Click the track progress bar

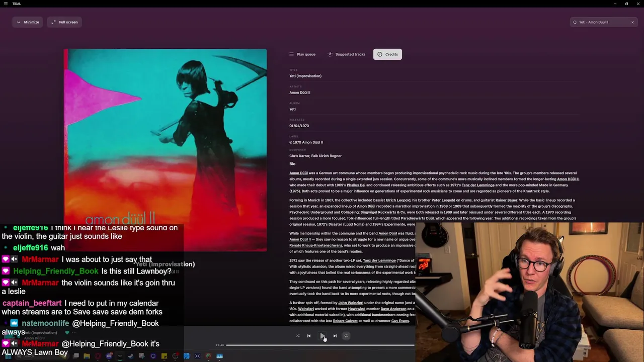[x=320, y=345]
